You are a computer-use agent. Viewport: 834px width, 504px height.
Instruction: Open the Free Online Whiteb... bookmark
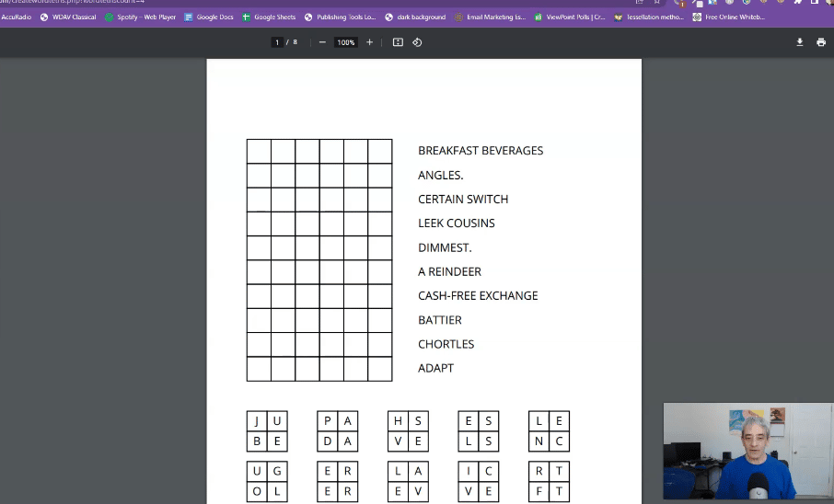729,17
